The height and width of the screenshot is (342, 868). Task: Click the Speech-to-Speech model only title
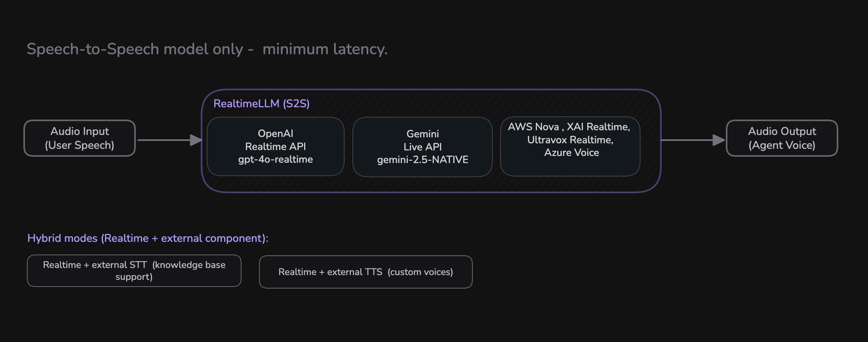[x=207, y=49]
